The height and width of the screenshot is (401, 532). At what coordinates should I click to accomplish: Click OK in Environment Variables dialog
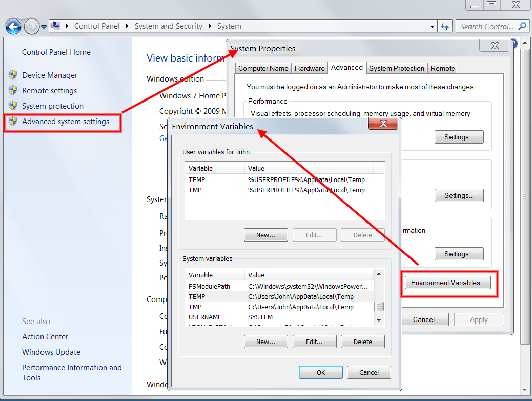(x=321, y=372)
